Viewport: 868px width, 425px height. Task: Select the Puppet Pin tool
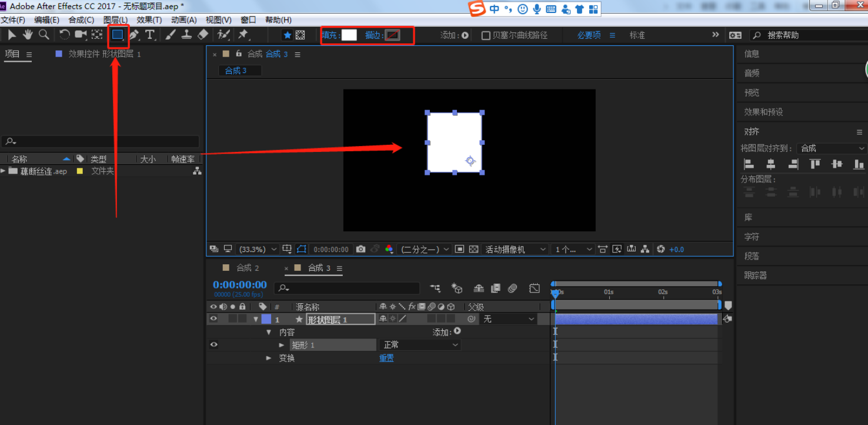pos(243,35)
